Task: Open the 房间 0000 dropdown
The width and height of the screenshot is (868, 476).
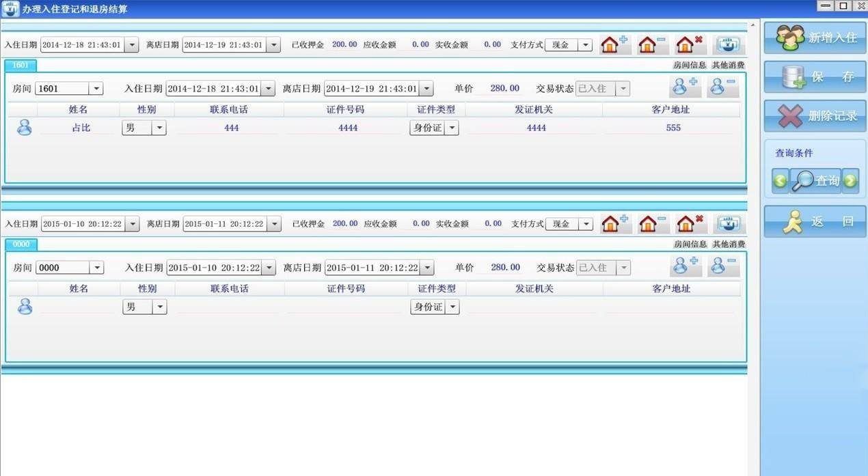Action: pyautogui.click(x=96, y=268)
